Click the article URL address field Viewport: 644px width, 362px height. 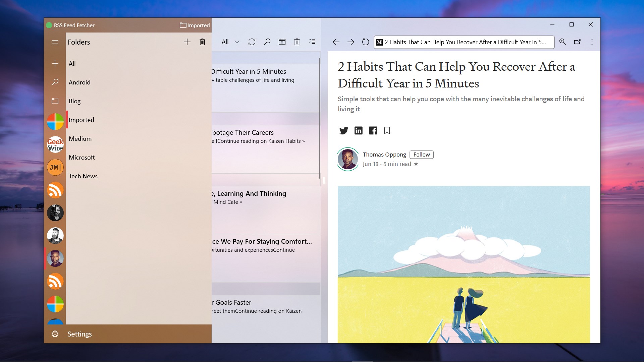coord(464,42)
